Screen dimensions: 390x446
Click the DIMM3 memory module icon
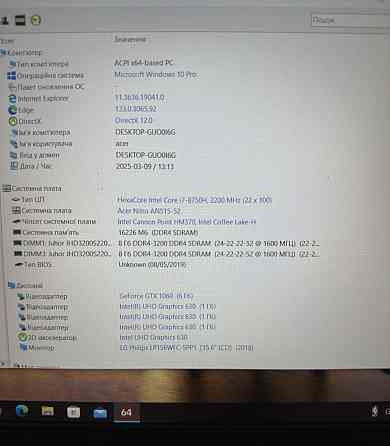tap(18, 254)
